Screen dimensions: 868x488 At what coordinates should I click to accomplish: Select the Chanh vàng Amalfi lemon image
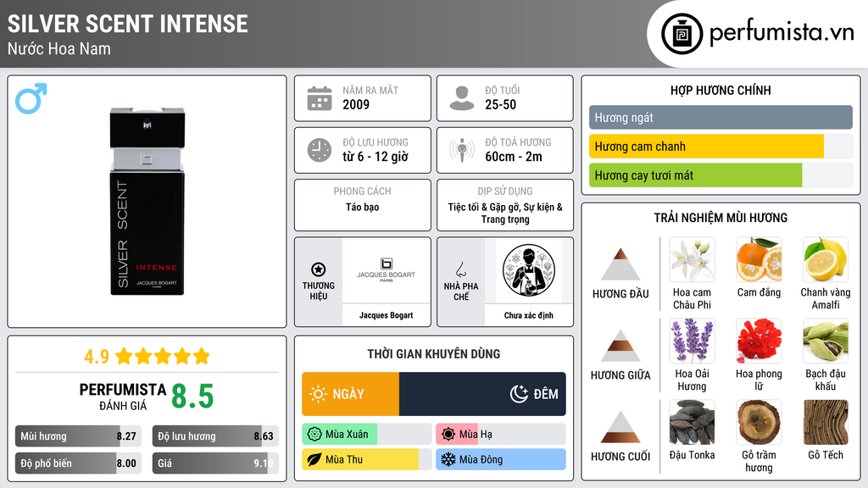[826, 259]
